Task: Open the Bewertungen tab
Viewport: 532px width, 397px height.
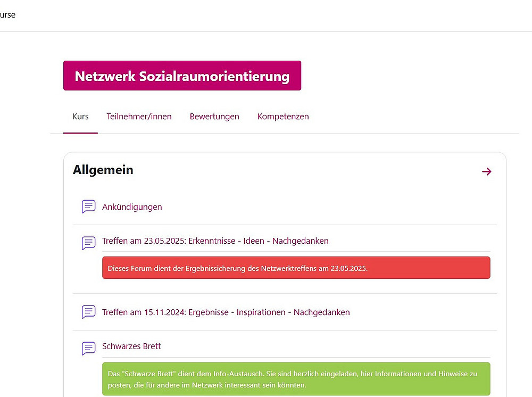Action: pos(214,117)
